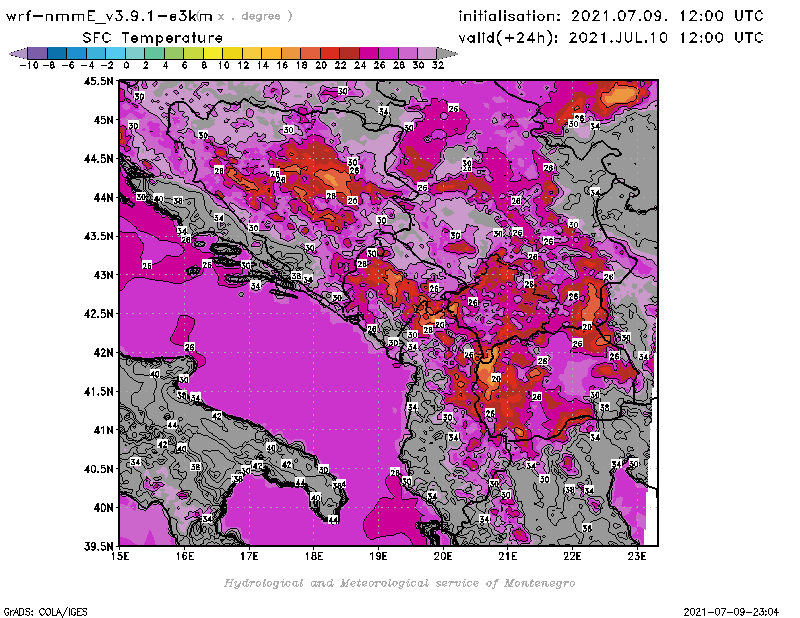Click the legend swatch between -6 and -4
Image resolution: width=800 pixels, height=618 pixels.
point(77,54)
